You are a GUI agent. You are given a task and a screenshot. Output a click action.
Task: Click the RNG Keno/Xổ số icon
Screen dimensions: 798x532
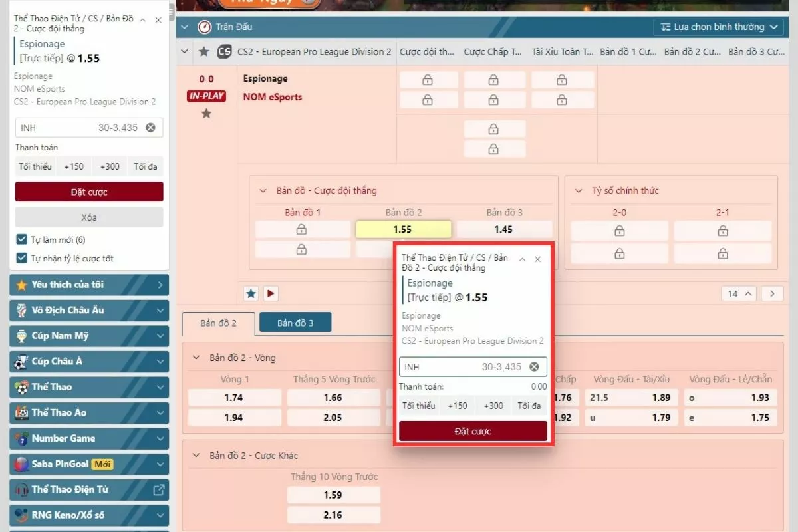[x=21, y=515]
